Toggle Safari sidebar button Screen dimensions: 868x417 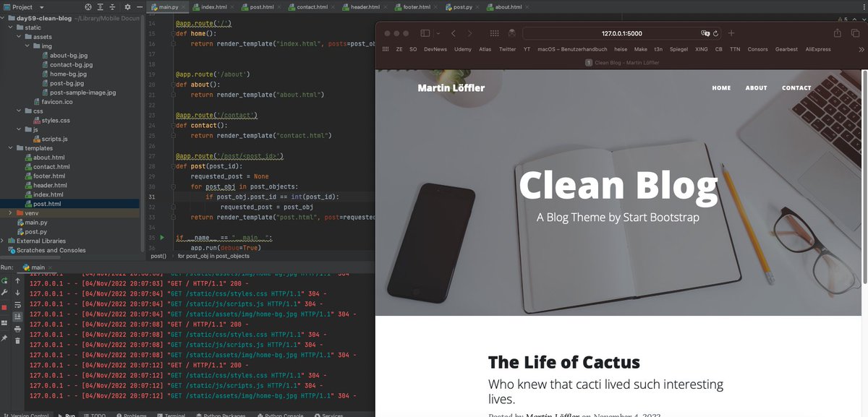pos(425,33)
